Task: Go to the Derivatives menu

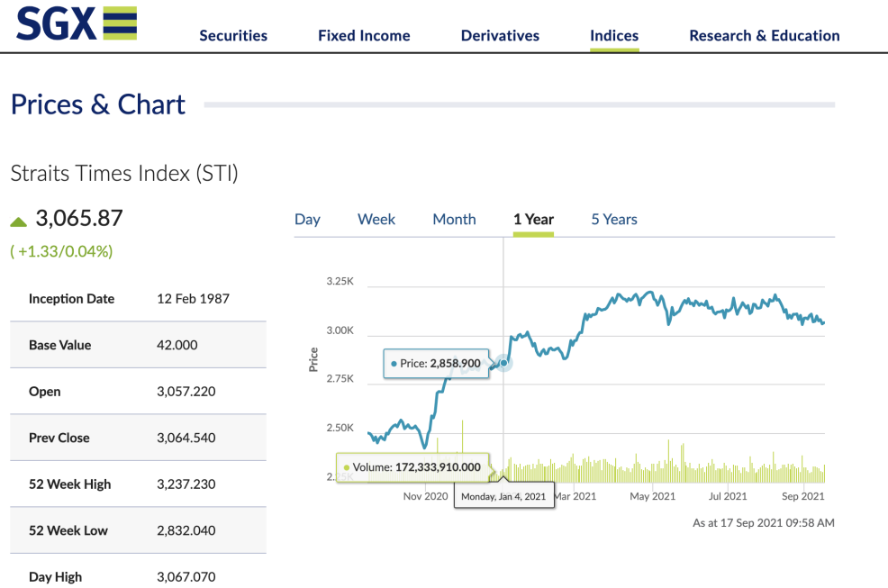Action: 500,36
